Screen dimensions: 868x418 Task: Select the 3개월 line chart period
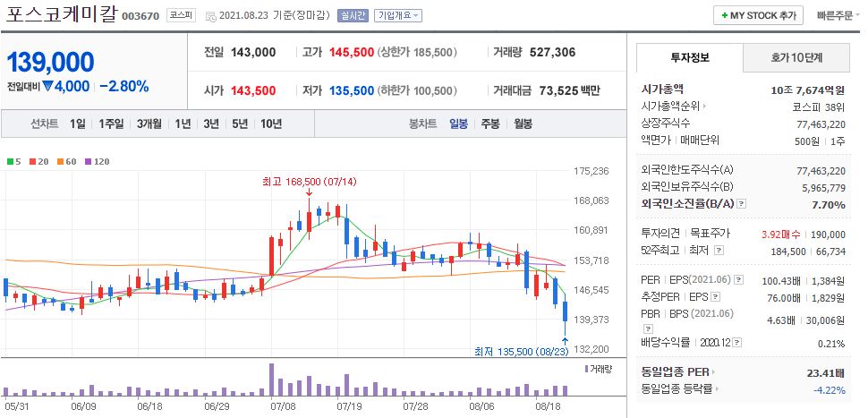coord(149,124)
